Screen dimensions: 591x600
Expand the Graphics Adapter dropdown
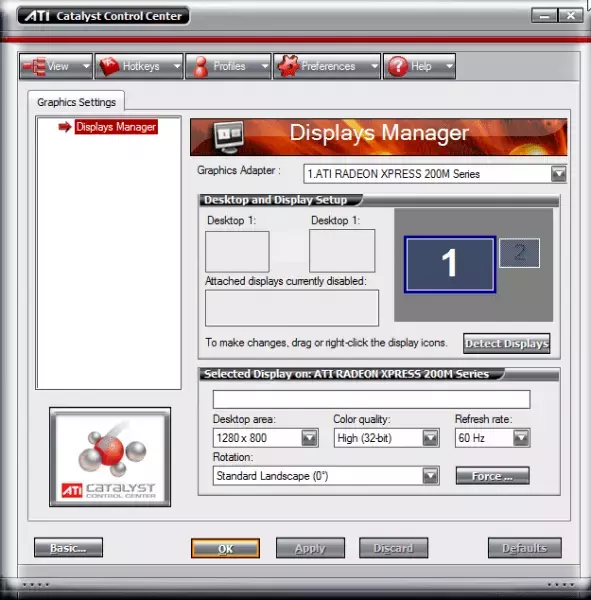pos(558,174)
